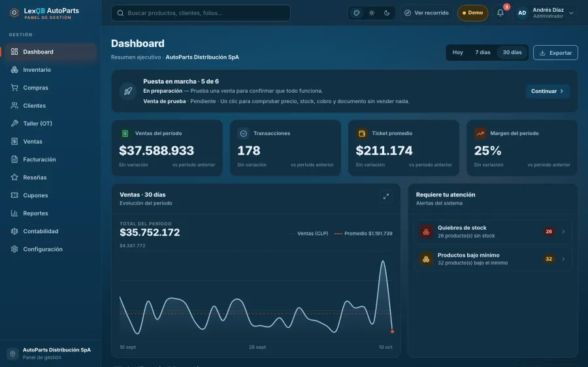
Task: Click the Demo badge button
Action: click(472, 13)
